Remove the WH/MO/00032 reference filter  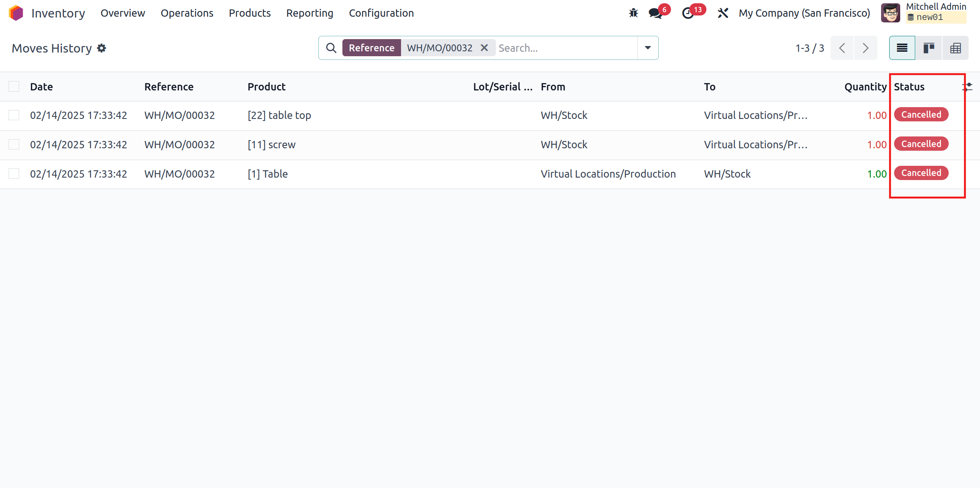click(x=484, y=48)
